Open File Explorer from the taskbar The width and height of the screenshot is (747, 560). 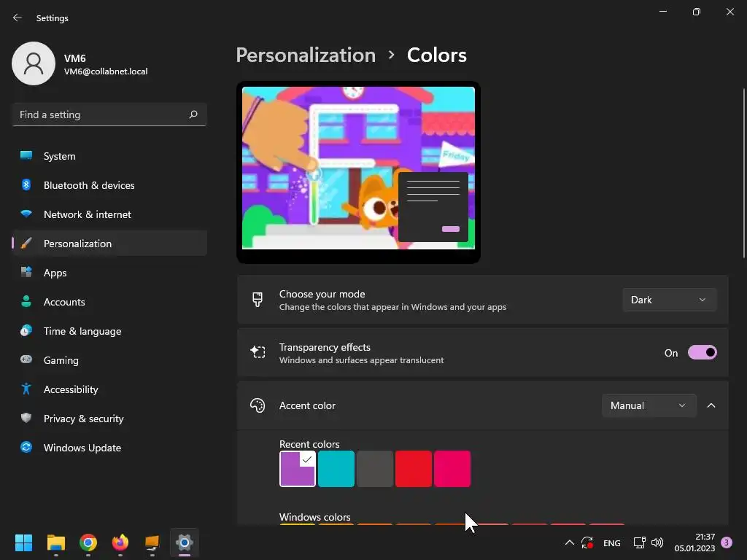55,542
